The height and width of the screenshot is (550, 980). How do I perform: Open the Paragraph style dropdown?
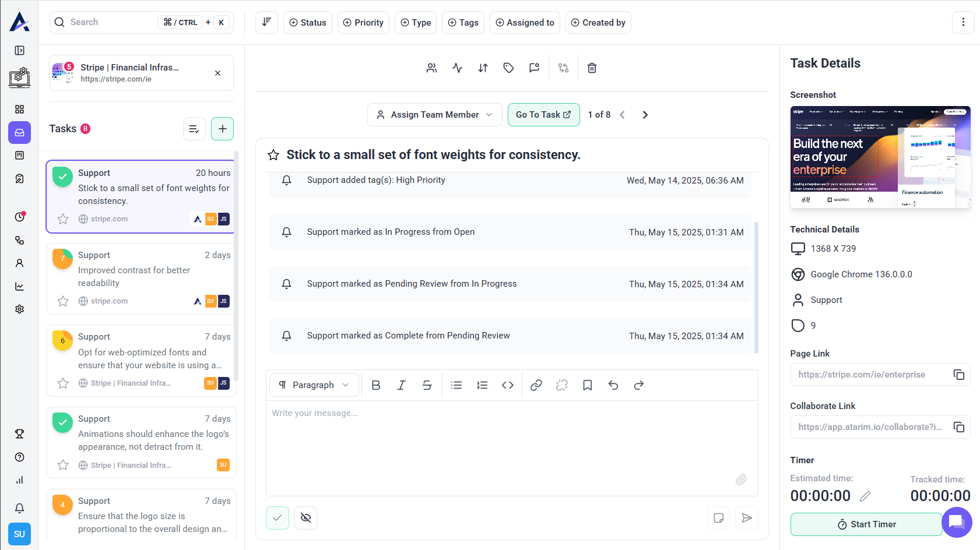[x=314, y=385]
